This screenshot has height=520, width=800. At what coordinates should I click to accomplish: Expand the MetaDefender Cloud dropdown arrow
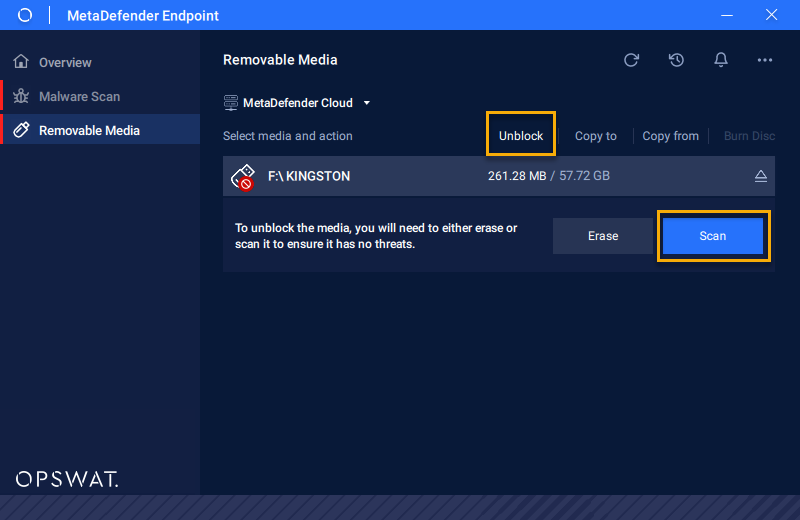366,103
